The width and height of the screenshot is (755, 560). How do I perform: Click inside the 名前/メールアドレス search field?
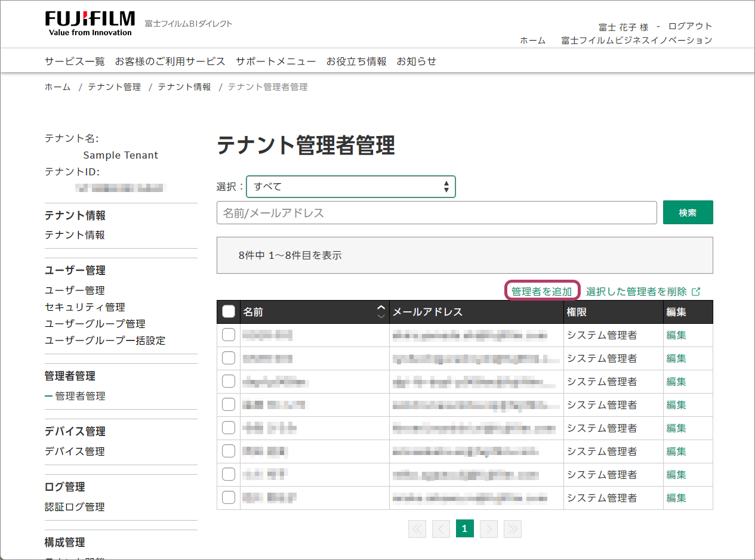[437, 212]
